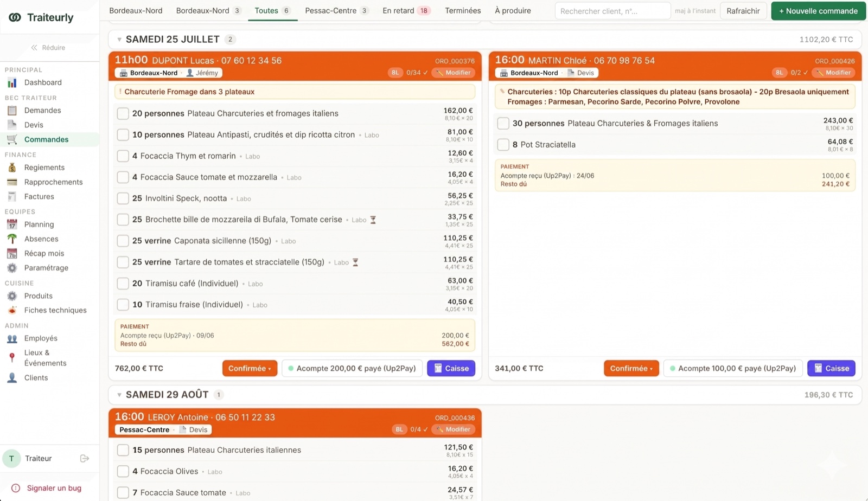Switch to the Pessac-Centre tab
The image size is (868, 501).
click(x=337, y=11)
